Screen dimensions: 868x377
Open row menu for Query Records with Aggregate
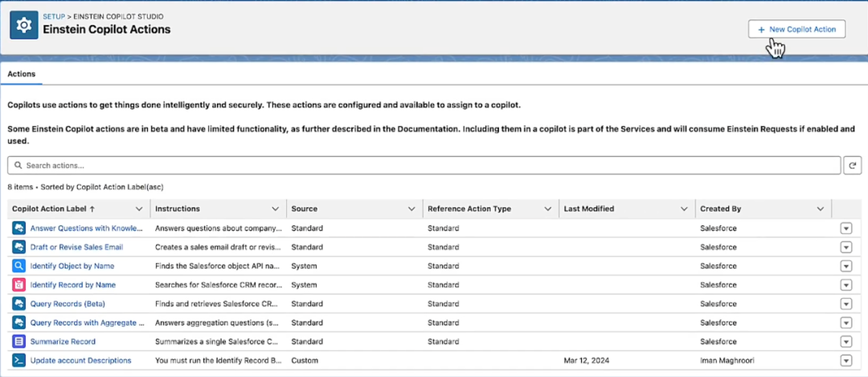(845, 323)
